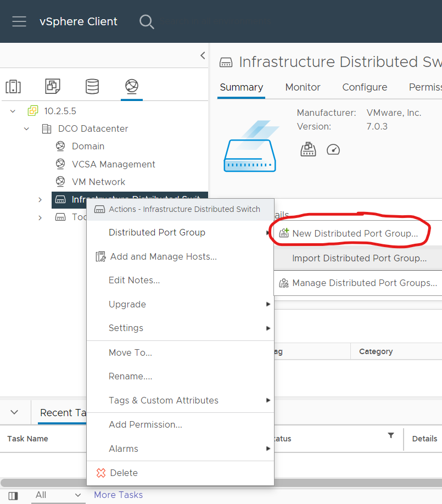Image resolution: width=442 pixels, height=504 pixels.
Task: Select VM Network in the tree
Action: tap(98, 182)
